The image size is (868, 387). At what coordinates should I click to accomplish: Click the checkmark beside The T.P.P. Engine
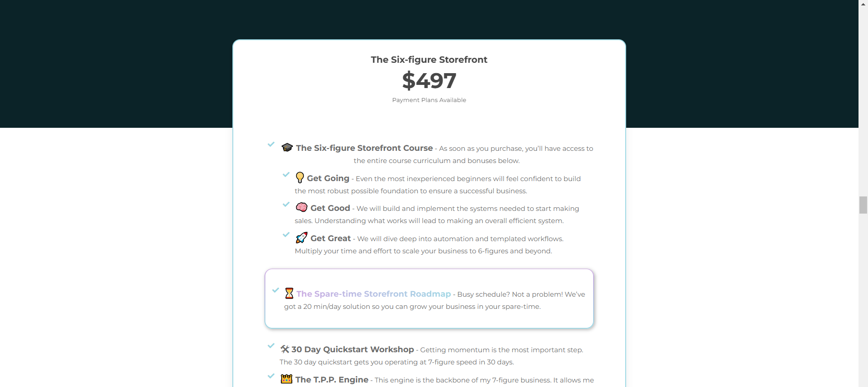click(x=271, y=376)
